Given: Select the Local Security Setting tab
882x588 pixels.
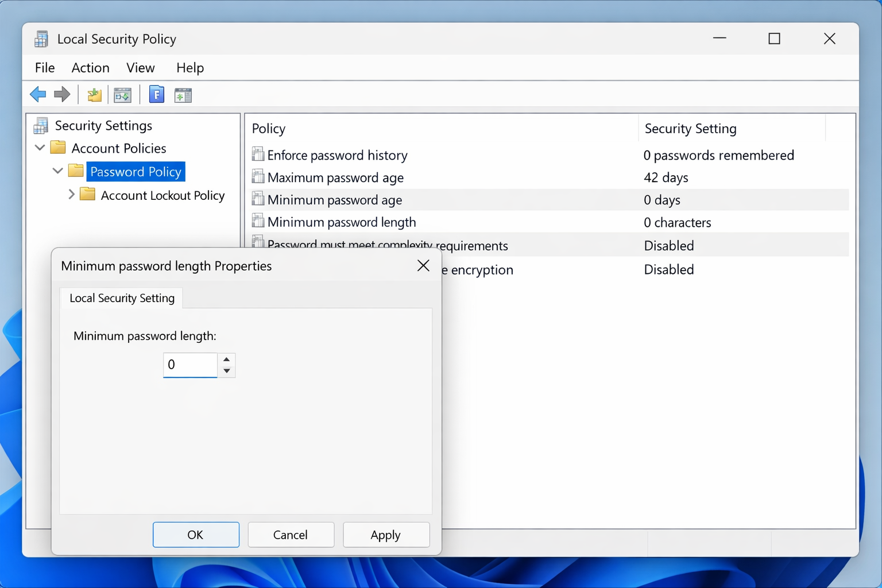Looking at the screenshot, I should pyautogui.click(x=122, y=298).
